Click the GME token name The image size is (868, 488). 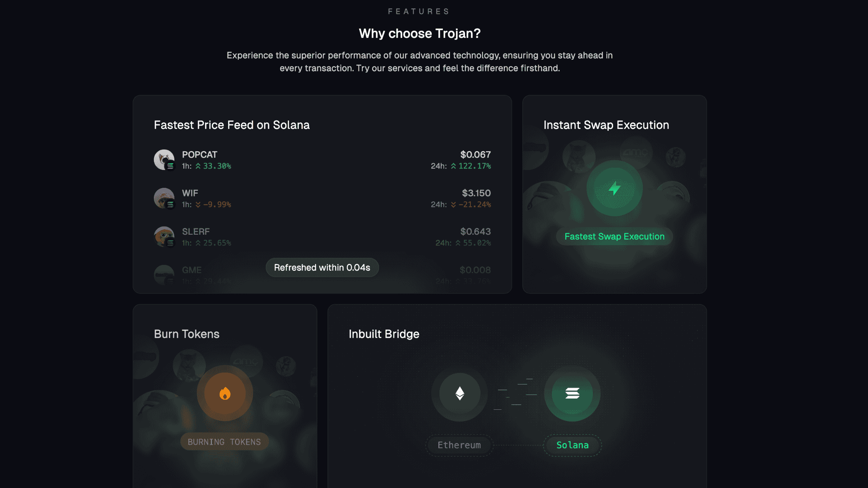point(192,270)
